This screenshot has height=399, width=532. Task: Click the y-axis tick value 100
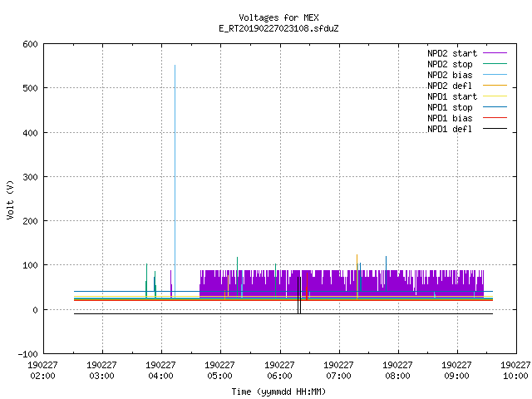coord(30,265)
